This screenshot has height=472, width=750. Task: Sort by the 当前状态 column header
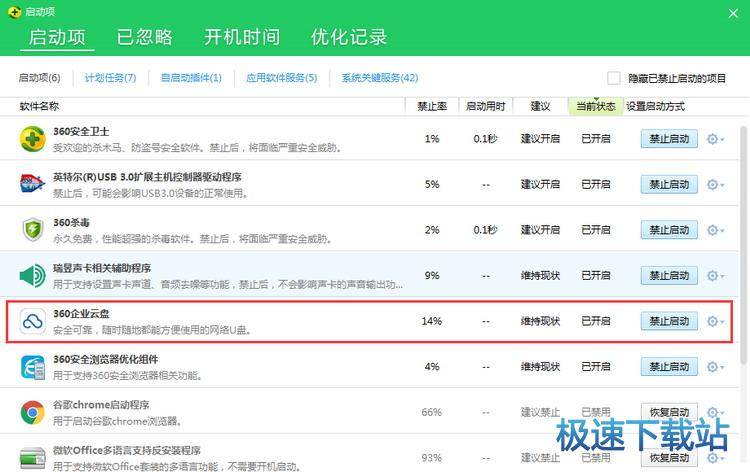click(x=596, y=106)
